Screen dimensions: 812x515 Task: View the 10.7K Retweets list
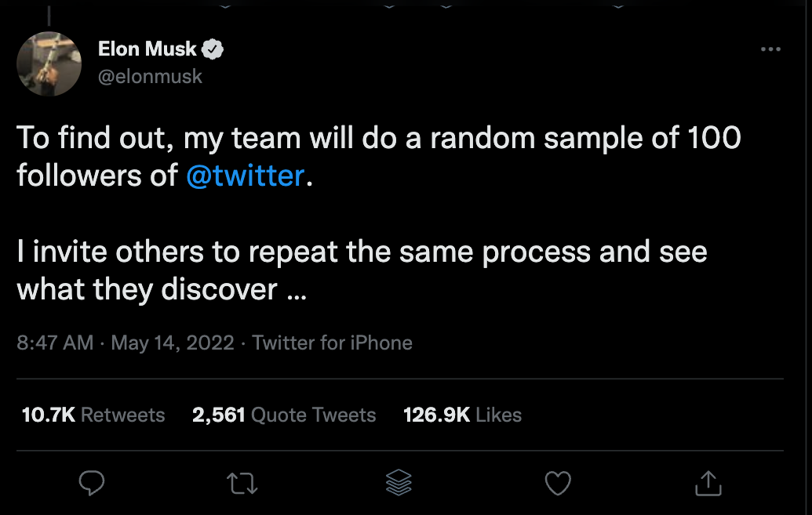point(93,415)
